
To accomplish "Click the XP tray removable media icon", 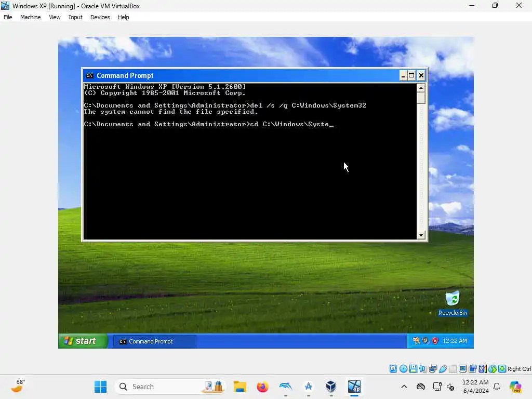I will [x=425, y=341].
